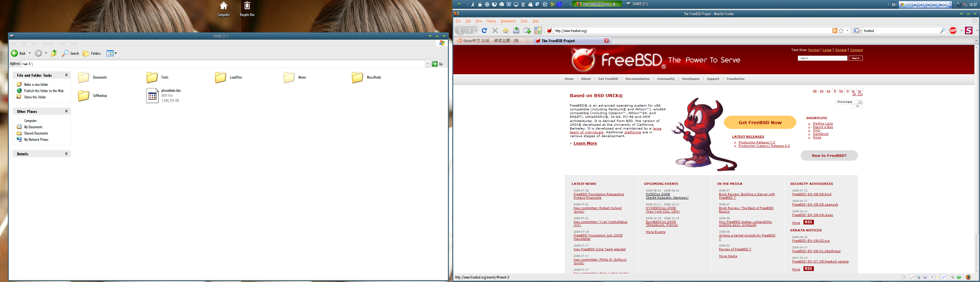This screenshot has height=282, width=980.
Task: Click the RSS feed icon in address bar
Action: [835, 30]
